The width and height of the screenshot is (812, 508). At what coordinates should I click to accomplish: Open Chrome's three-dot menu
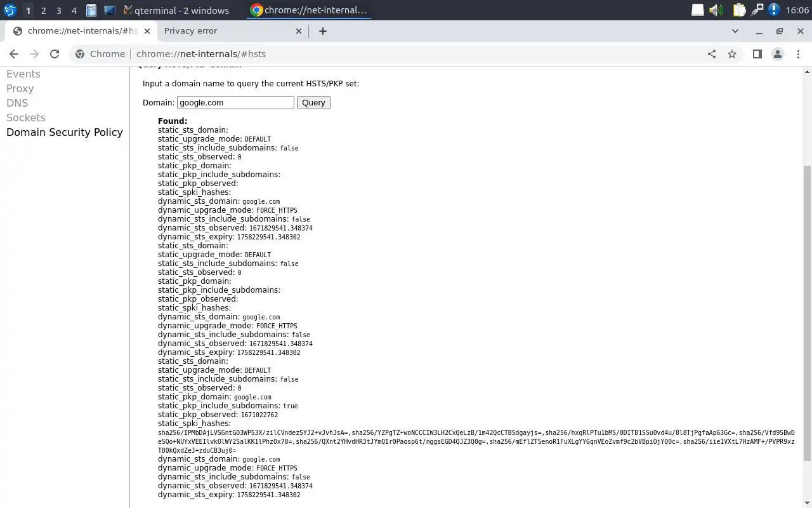pyautogui.click(x=799, y=54)
